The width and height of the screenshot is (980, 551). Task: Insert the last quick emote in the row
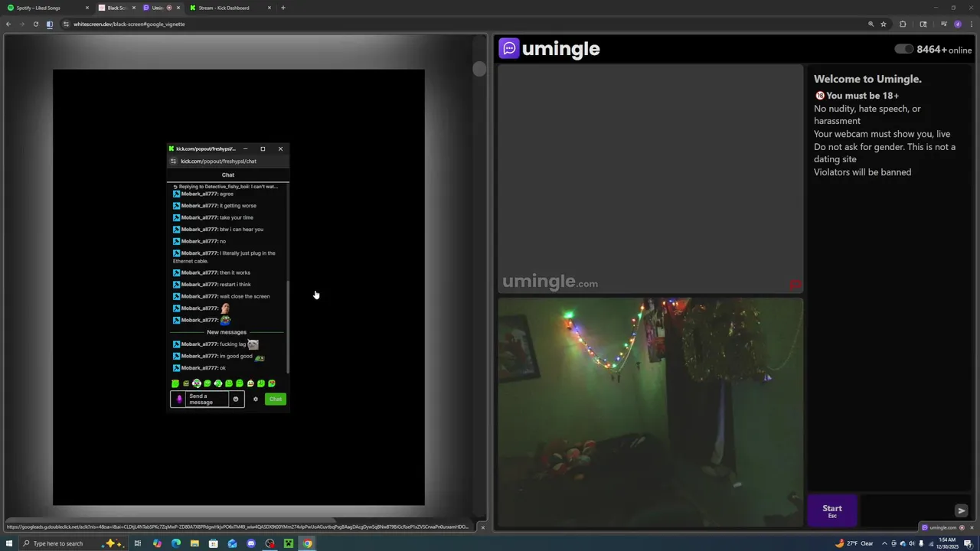tap(272, 383)
